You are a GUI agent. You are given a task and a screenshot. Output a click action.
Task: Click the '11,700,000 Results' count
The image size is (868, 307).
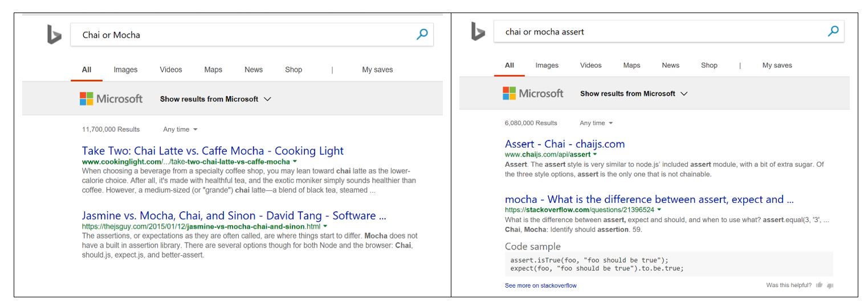[111, 129]
